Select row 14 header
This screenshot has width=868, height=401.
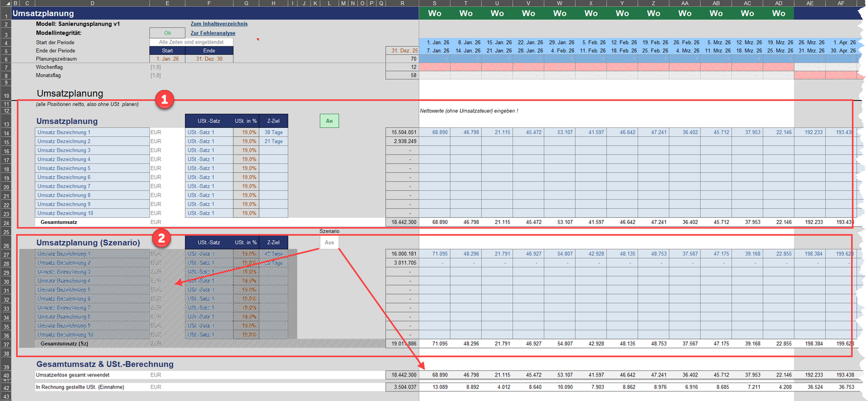coord(6,132)
